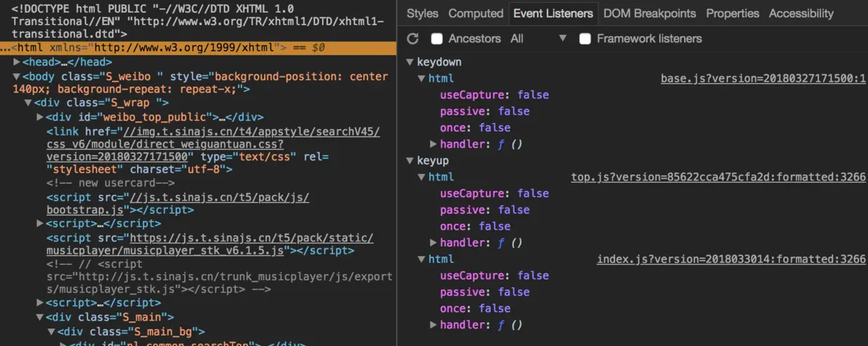Click passive: false under keydown
The image size is (868, 346).
click(484, 111)
